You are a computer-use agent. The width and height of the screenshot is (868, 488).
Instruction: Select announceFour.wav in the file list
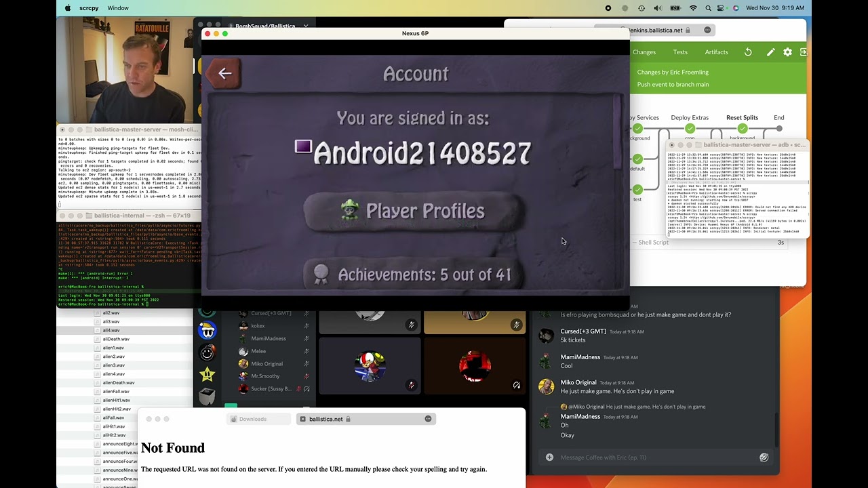pos(120,462)
